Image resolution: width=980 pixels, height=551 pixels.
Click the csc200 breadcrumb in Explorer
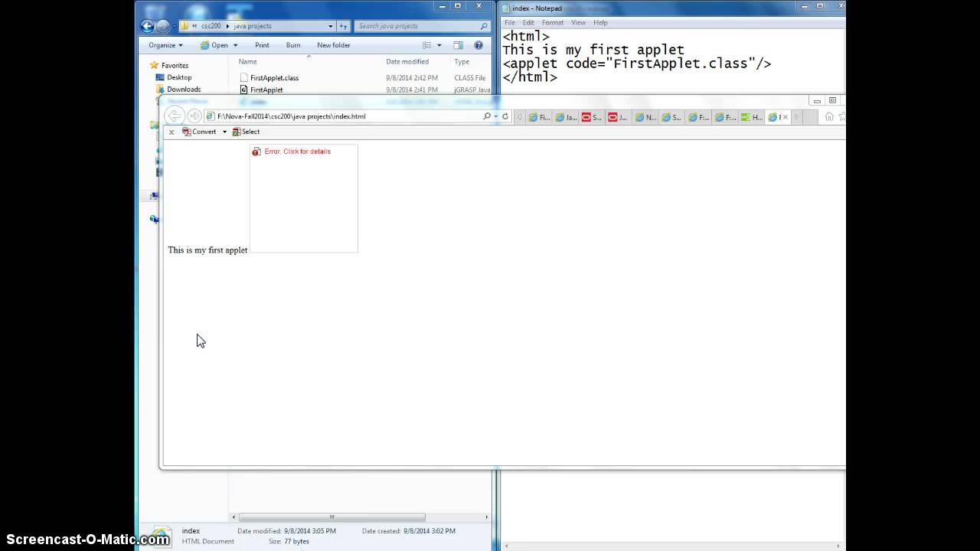211,26
